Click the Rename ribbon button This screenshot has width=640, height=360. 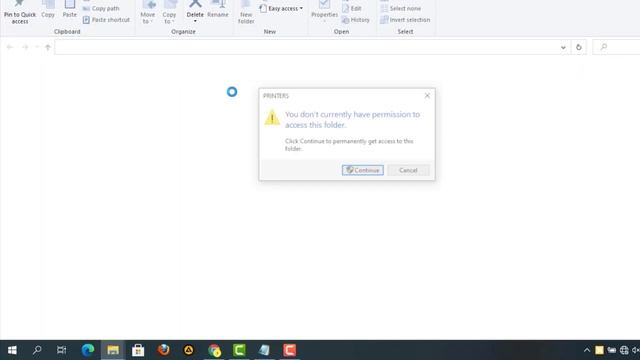point(218,10)
